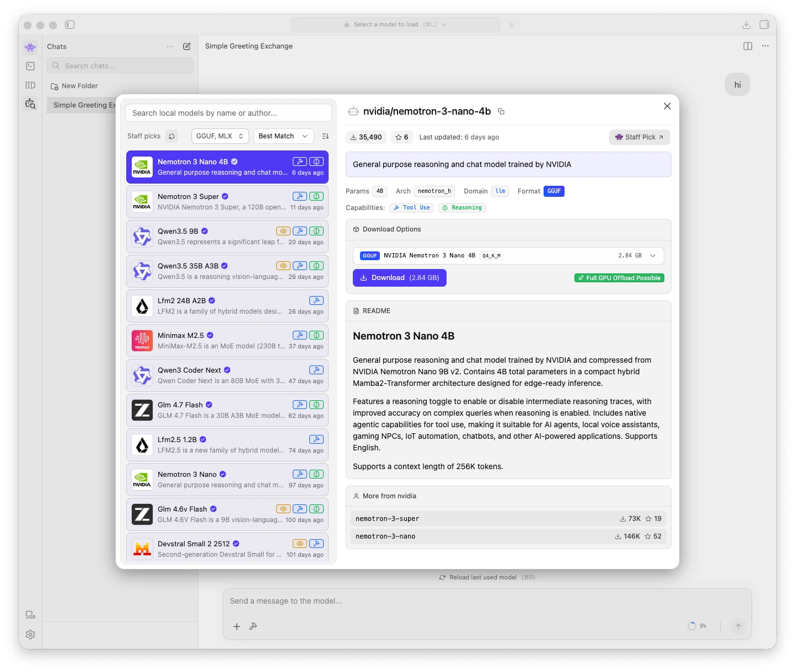795x672 pixels.
Task: Click the local models search field
Action: 228,113
